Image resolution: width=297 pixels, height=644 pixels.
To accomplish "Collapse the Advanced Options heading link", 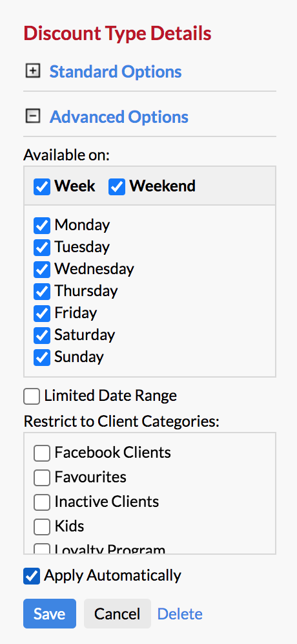I will (x=119, y=116).
